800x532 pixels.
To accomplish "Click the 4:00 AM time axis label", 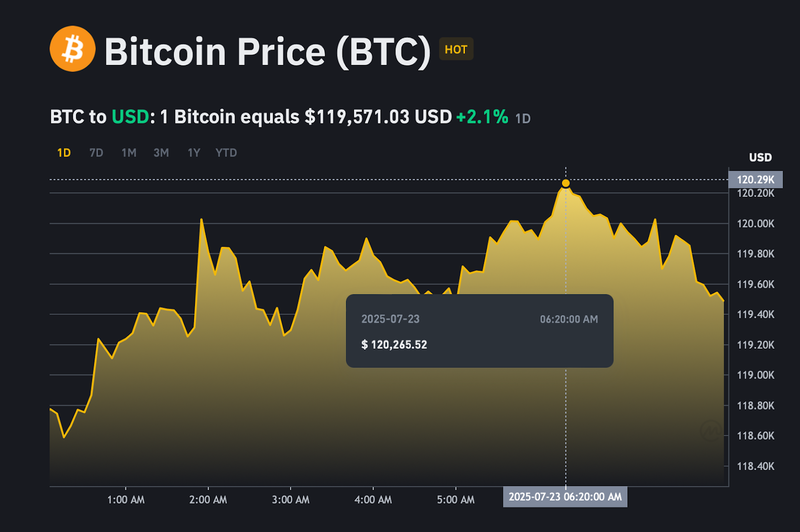I will [372, 497].
